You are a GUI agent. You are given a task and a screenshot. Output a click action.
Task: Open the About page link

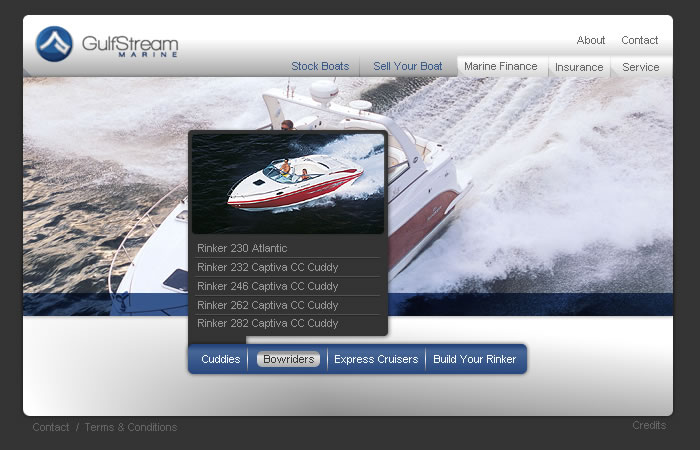[x=591, y=40]
